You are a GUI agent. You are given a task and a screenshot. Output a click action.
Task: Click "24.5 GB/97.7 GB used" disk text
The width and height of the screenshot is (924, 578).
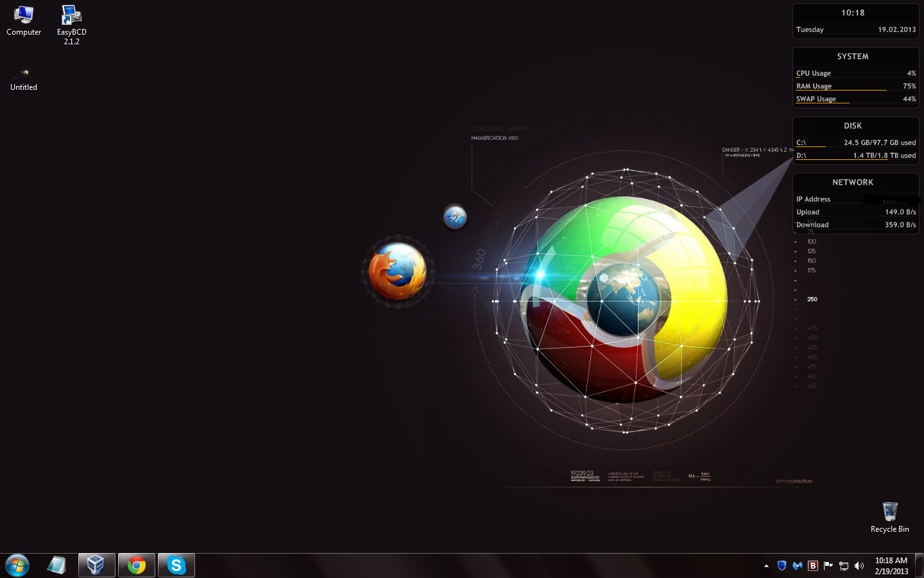click(x=880, y=143)
